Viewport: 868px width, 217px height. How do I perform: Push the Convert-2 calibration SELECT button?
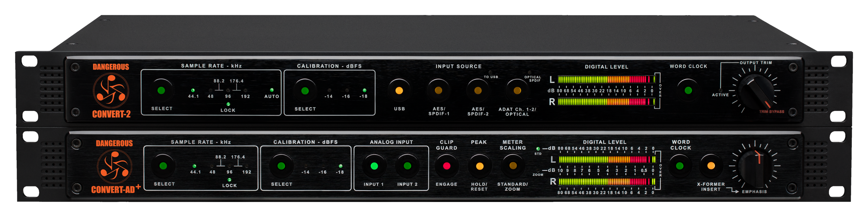tap(305, 91)
